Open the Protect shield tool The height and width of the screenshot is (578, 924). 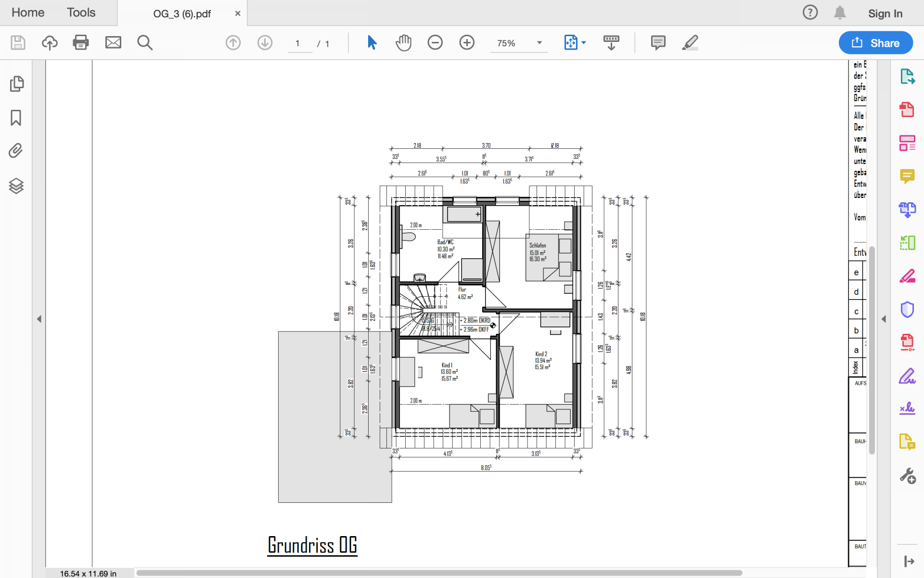point(907,309)
